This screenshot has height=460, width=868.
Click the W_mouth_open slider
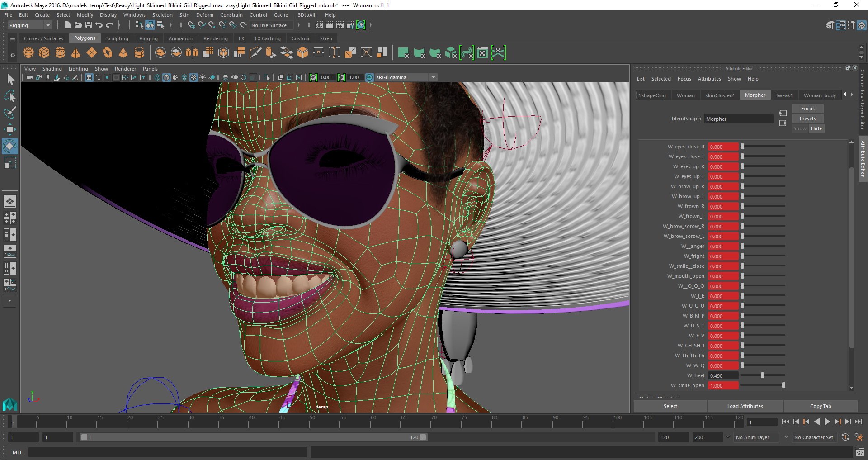763,276
